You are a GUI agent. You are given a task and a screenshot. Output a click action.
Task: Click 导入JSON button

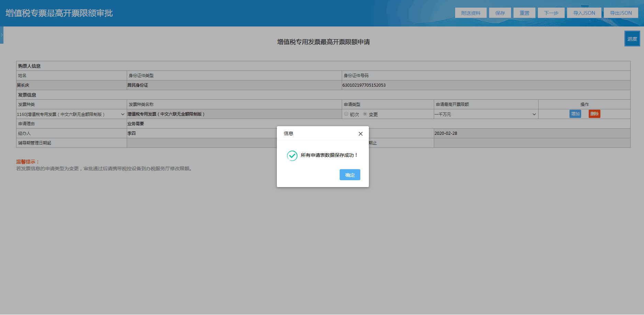(x=584, y=13)
